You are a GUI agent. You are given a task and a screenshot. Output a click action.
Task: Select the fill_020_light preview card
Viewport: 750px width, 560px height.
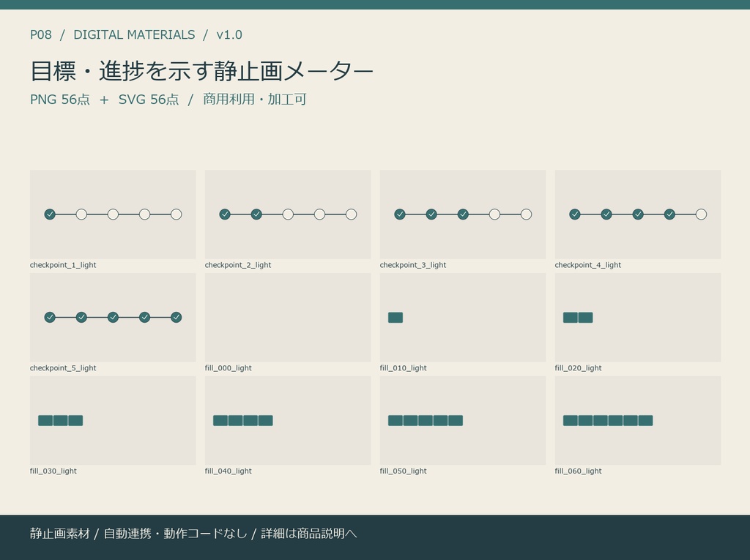coord(638,318)
